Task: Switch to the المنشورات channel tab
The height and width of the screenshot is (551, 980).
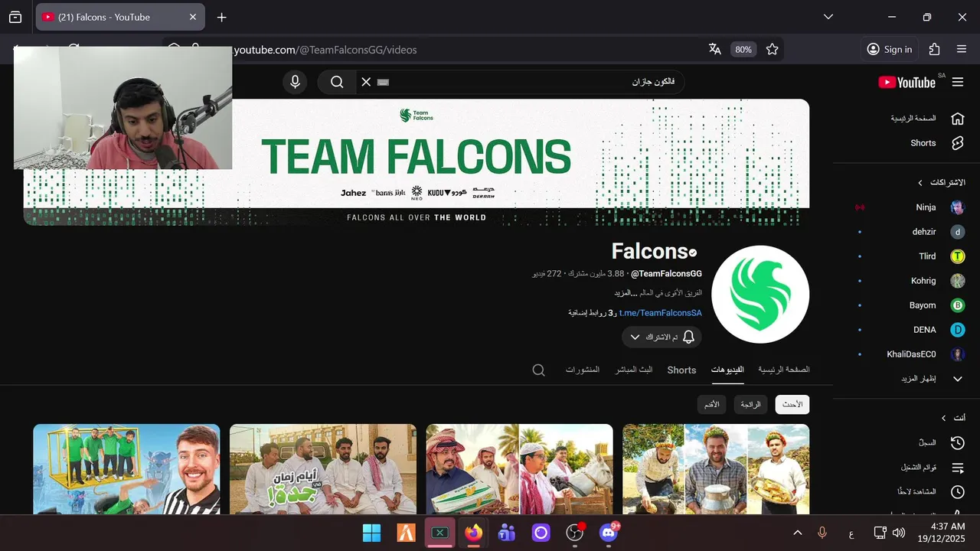Action: coord(583,370)
